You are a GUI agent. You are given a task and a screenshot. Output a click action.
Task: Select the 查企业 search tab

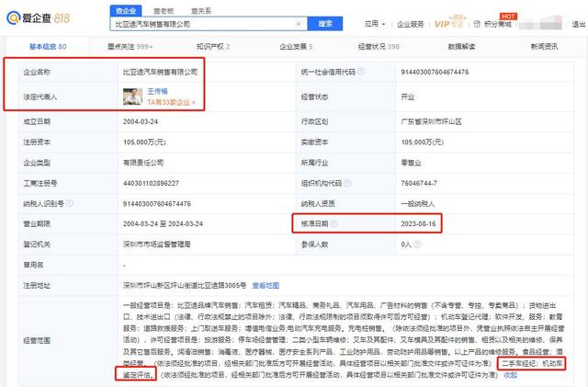[x=126, y=11]
